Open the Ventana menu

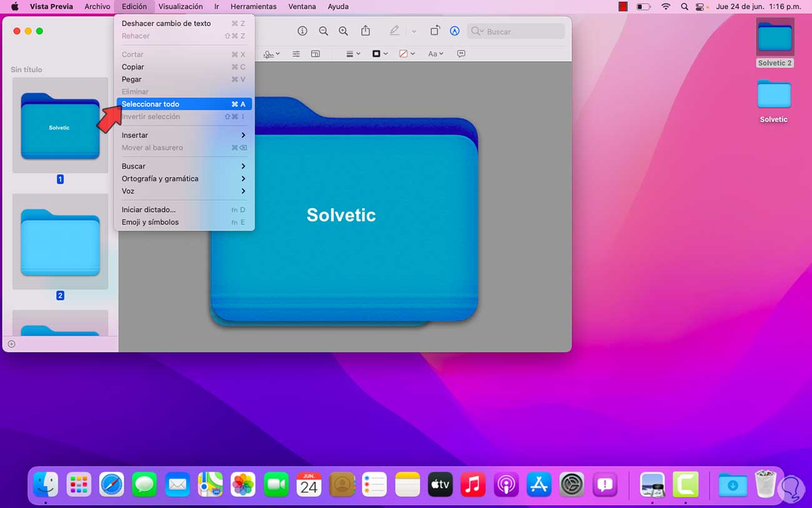(x=302, y=6)
